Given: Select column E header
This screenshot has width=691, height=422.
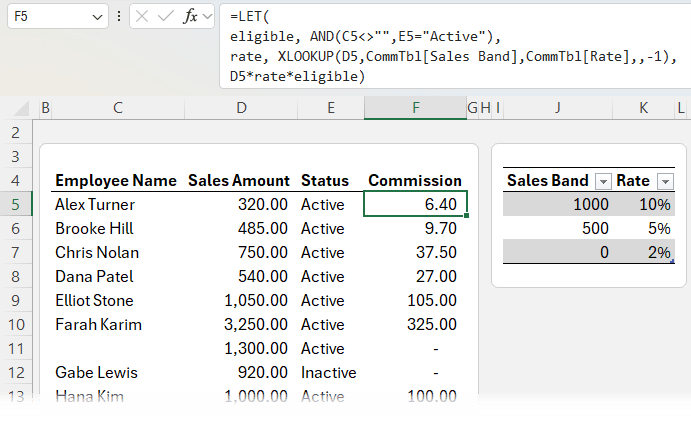Looking at the screenshot, I should click(x=331, y=108).
